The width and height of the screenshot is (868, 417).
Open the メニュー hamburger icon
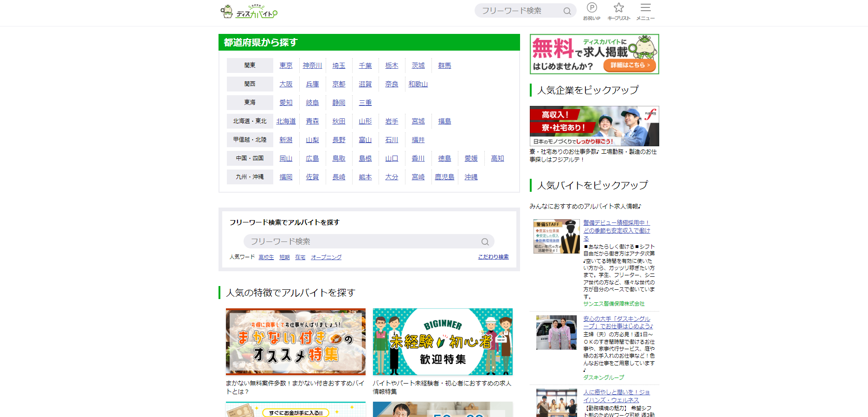pos(645,11)
